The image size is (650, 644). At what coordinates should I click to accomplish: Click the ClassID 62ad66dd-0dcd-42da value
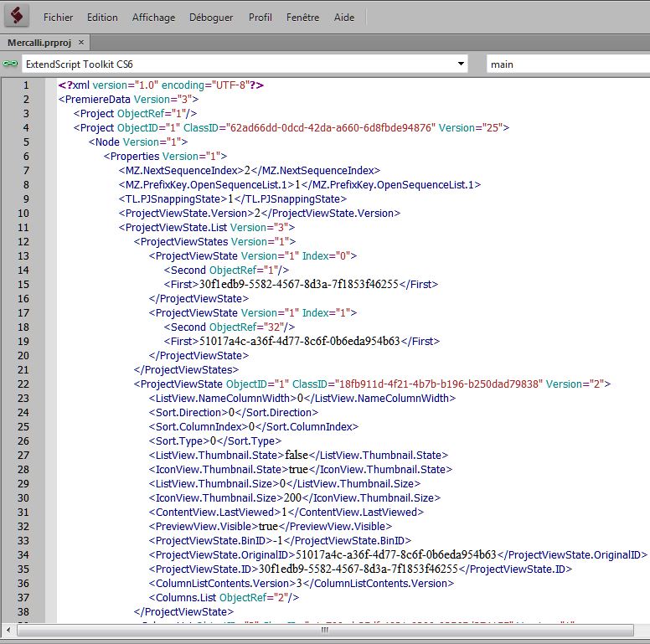(331, 128)
